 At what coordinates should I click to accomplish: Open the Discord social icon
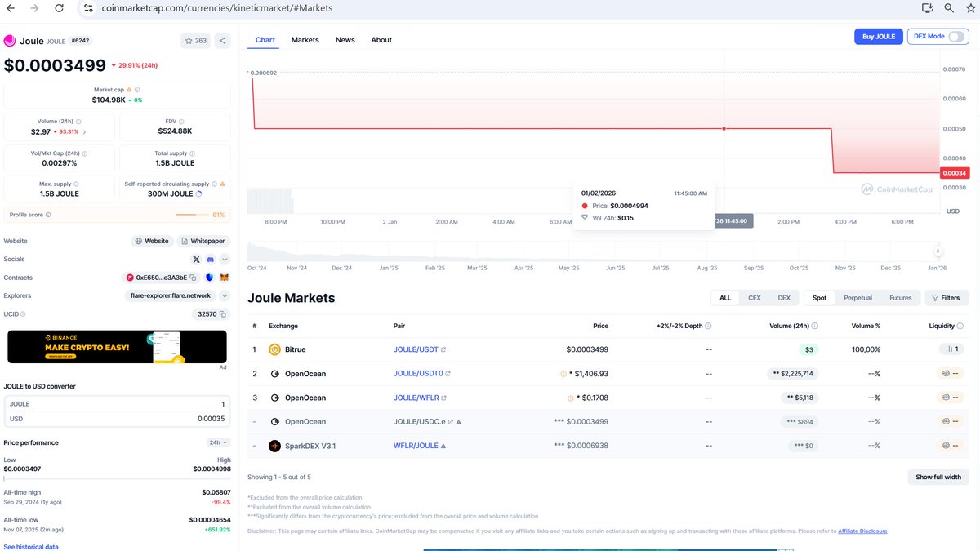210,259
